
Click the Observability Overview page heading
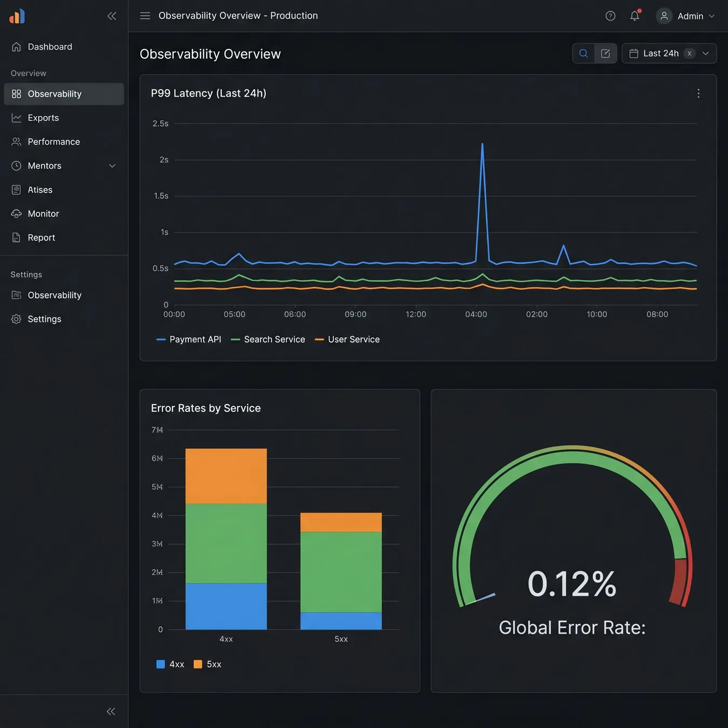tap(210, 54)
